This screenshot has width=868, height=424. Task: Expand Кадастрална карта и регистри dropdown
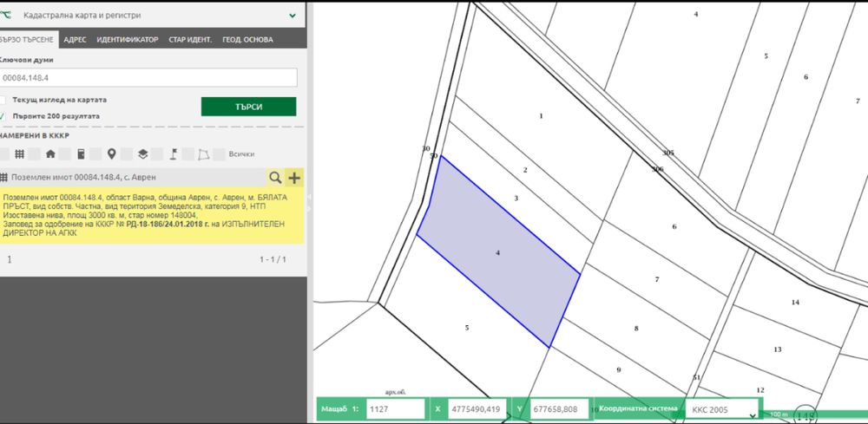[293, 16]
